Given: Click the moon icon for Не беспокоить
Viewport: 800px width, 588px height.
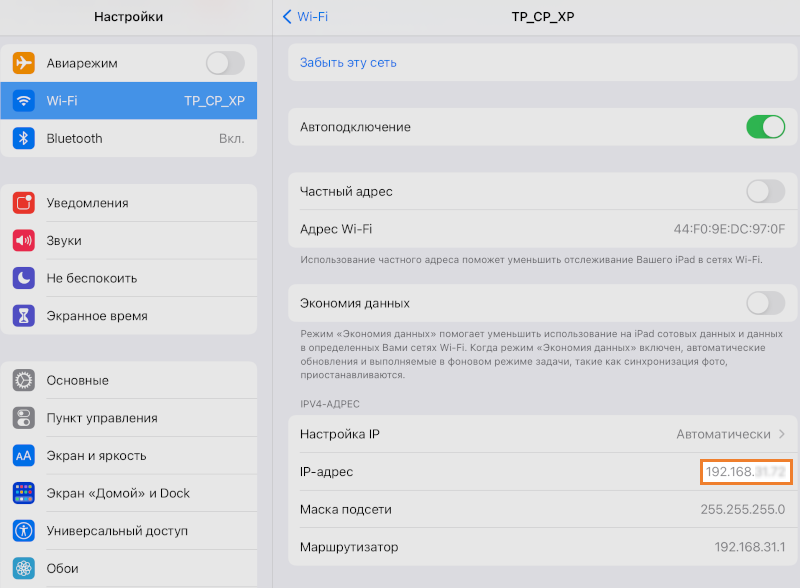Looking at the screenshot, I should (x=24, y=278).
